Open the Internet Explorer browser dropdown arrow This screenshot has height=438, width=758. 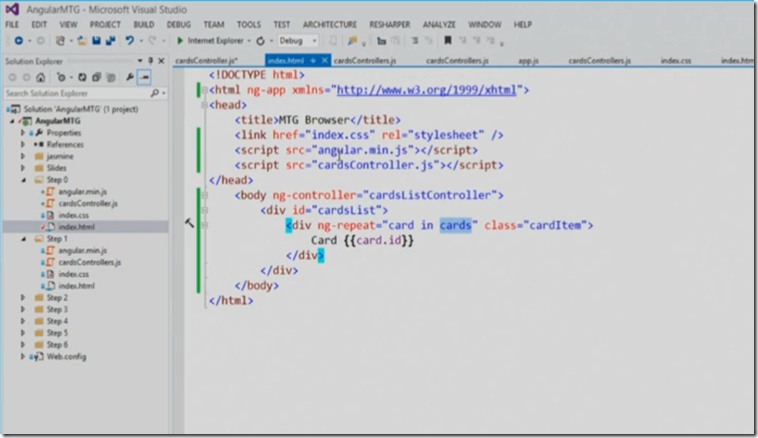[249, 41]
